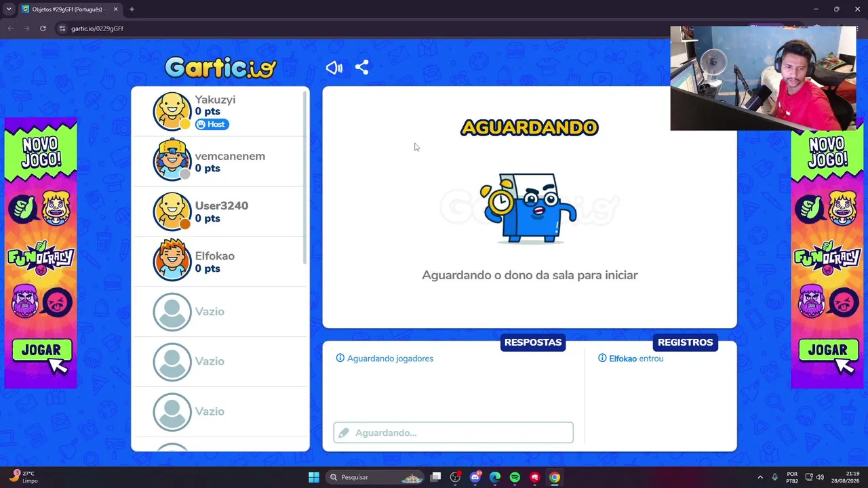
Task: Open OBS Studio from the taskbar
Action: tap(455, 477)
